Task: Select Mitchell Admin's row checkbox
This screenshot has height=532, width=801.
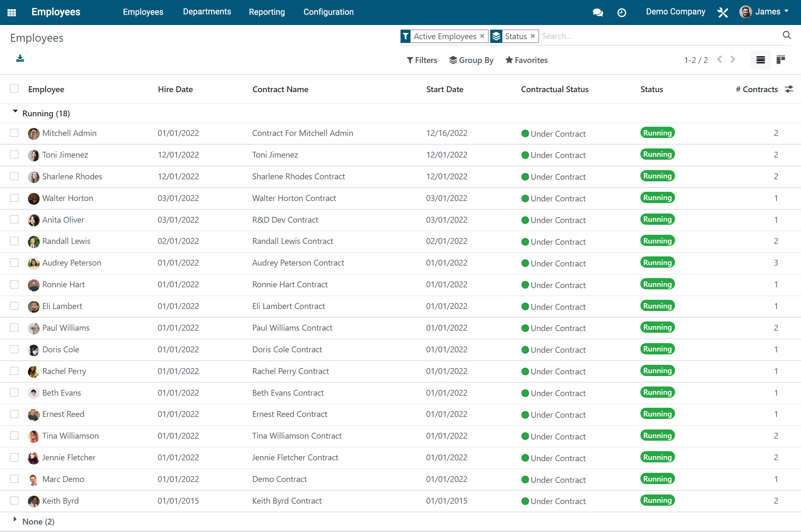Action: 15,133
